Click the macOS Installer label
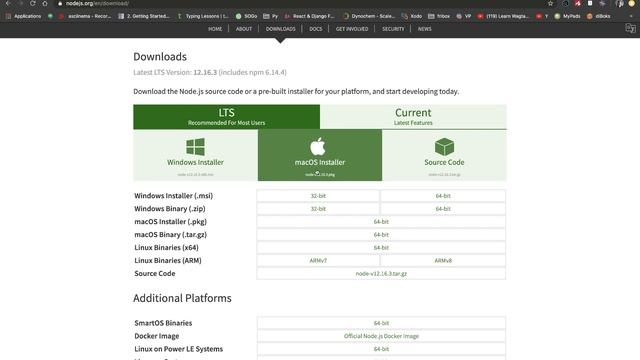 tap(320, 162)
